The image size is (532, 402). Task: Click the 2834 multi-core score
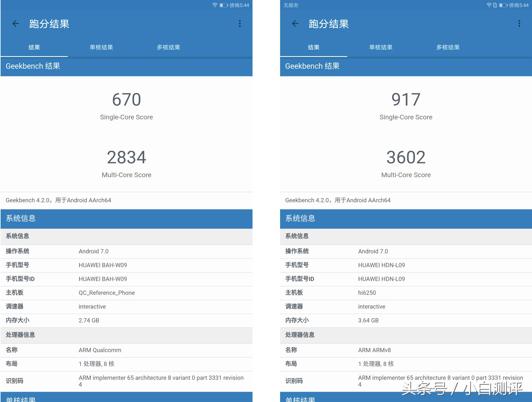pos(127,157)
